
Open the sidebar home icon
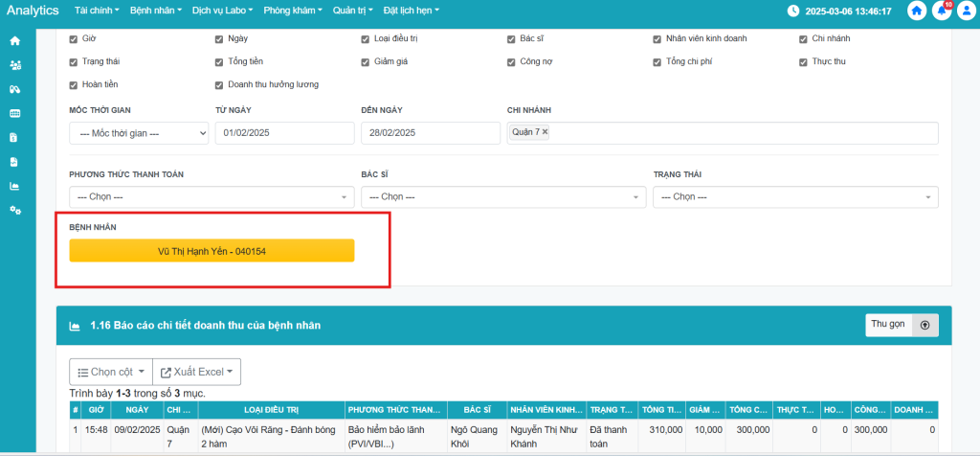(14, 41)
